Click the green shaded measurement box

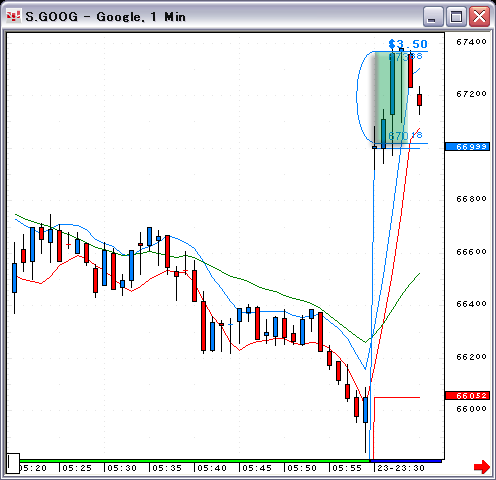click(392, 99)
